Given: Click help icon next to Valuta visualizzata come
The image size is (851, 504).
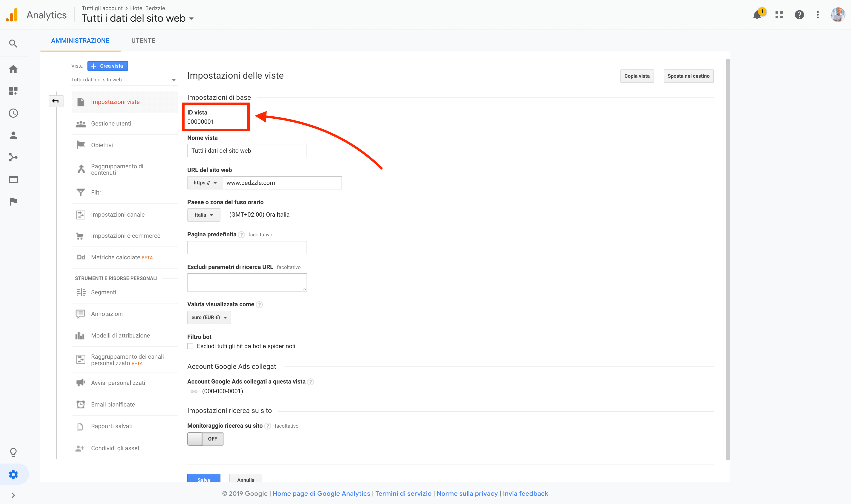Looking at the screenshot, I should tap(259, 305).
